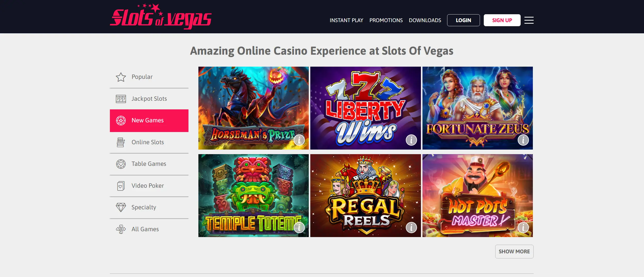Click the LOGIN button

tap(463, 20)
